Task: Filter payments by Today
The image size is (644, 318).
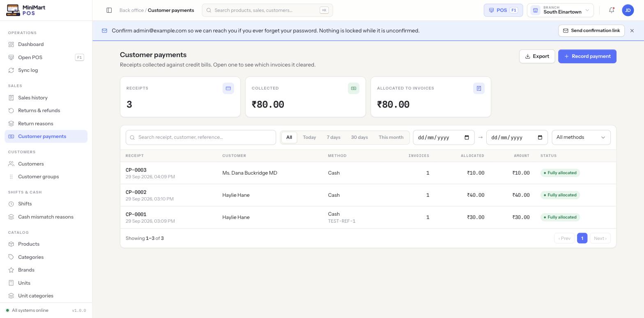Action: pyautogui.click(x=310, y=138)
